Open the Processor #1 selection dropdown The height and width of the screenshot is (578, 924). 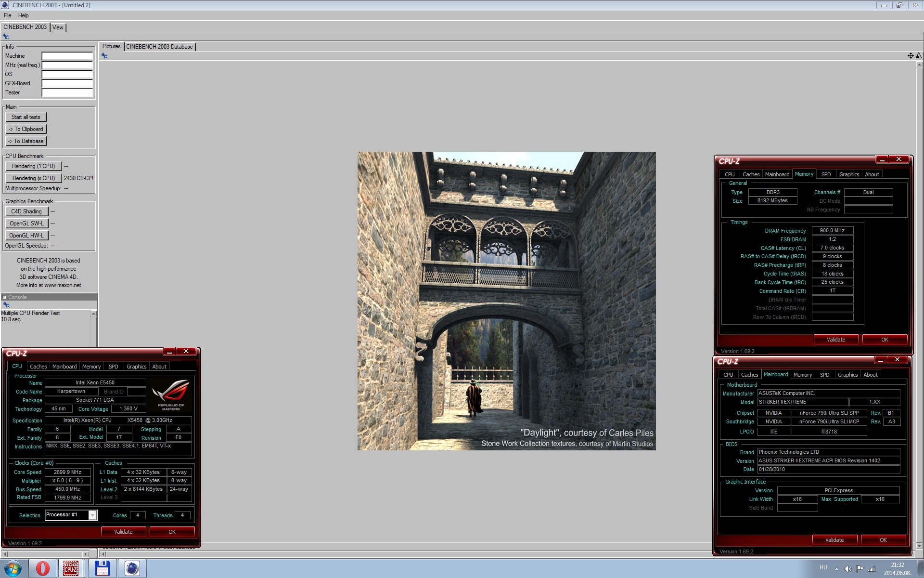point(93,515)
